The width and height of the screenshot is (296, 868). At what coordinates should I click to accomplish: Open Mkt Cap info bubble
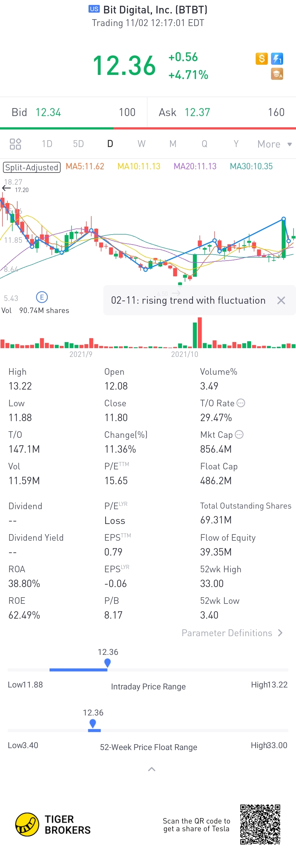[x=239, y=434]
